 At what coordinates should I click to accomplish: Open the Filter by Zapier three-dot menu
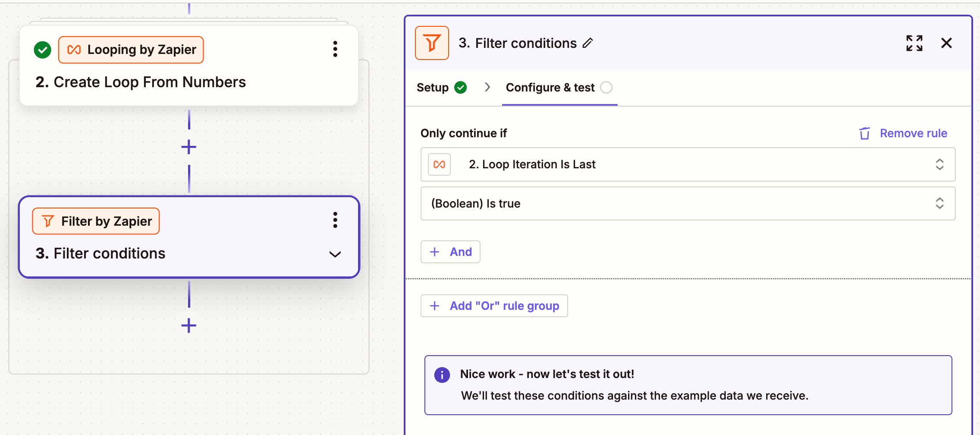click(335, 220)
